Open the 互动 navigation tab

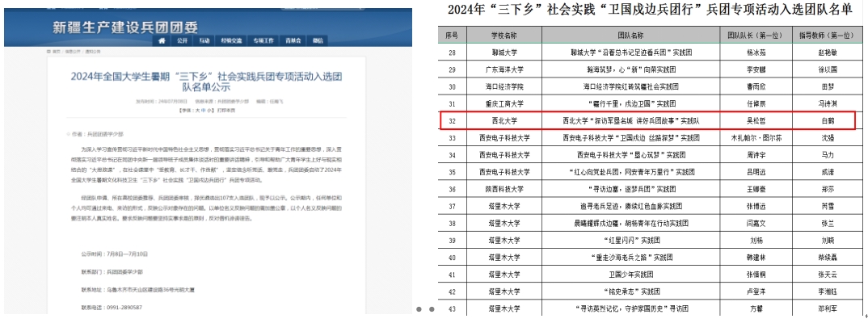pos(204,40)
